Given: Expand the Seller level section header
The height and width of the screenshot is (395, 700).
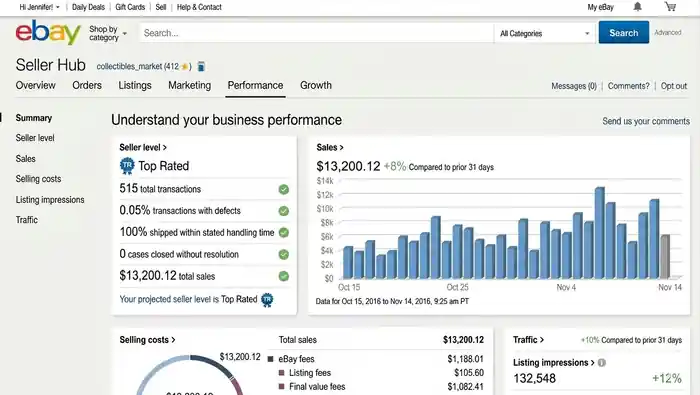Looking at the screenshot, I should [143, 147].
